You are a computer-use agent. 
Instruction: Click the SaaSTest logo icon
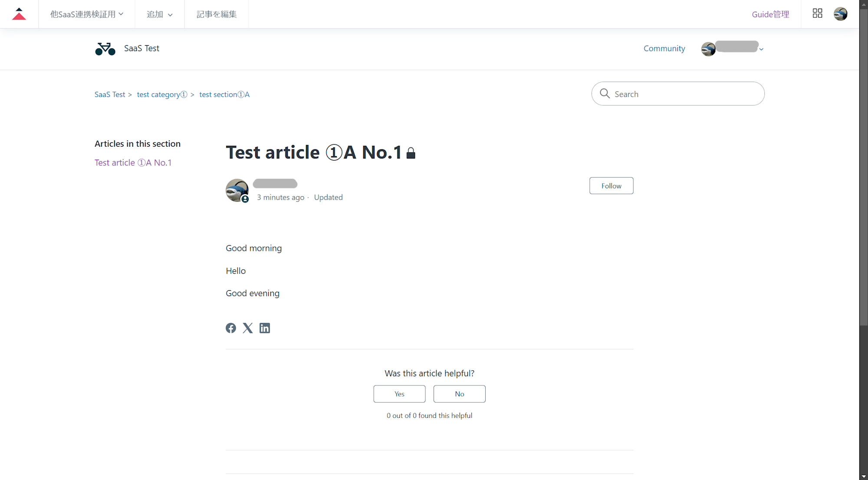[105, 49]
